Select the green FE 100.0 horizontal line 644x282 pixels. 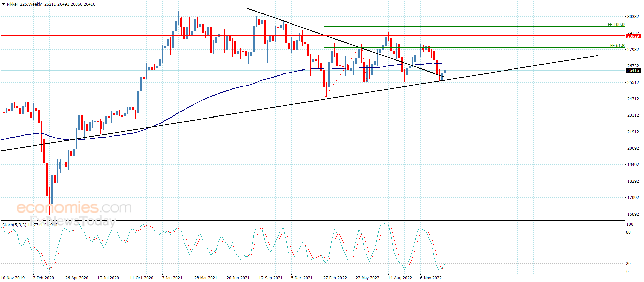pos(471,27)
